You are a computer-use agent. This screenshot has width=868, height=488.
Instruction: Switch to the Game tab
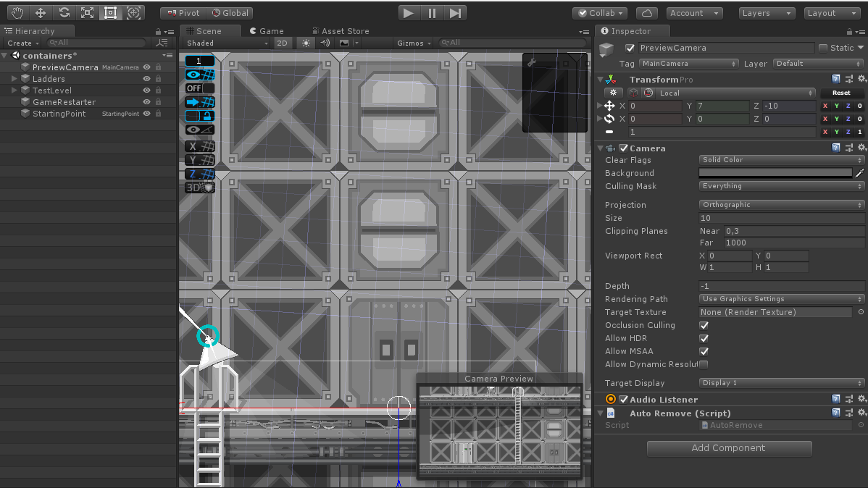coord(267,31)
